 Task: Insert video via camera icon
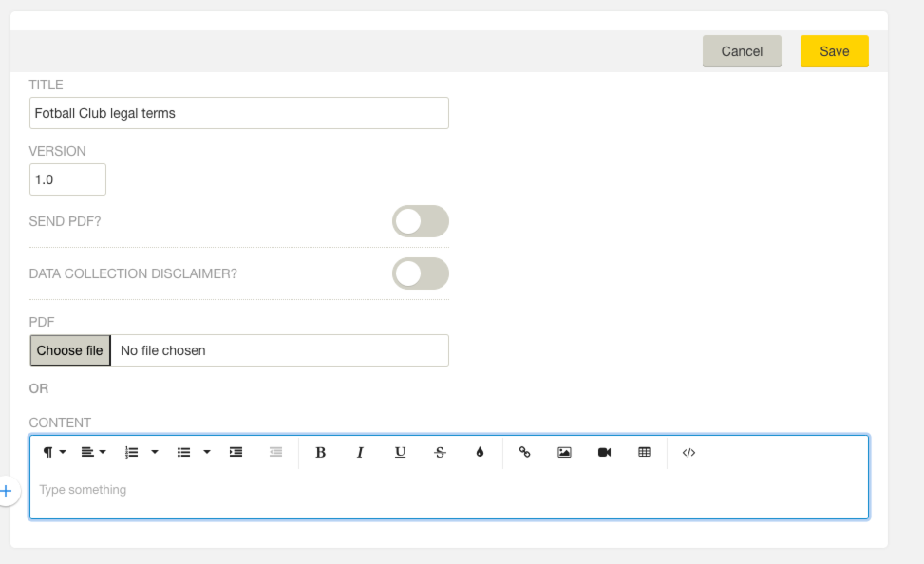pyautogui.click(x=604, y=452)
